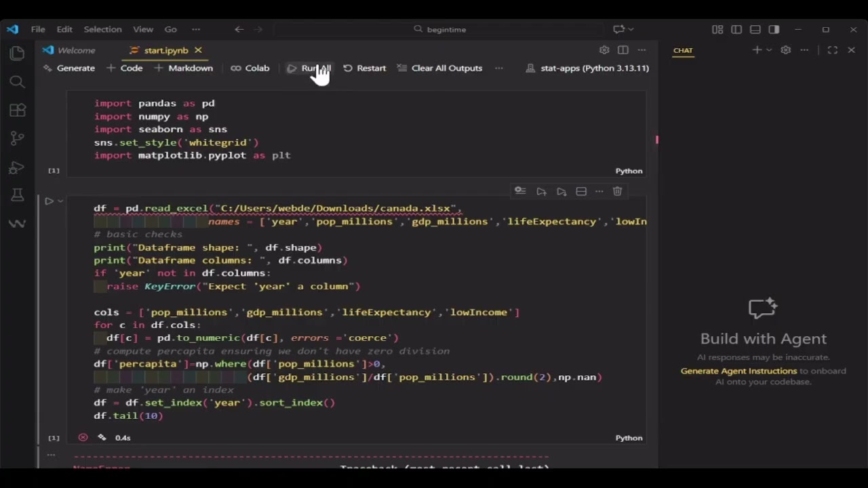Image resolution: width=868 pixels, height=488 pixels.
Task: Click Run All in notebook toolbar
Action: tap(309, 68)
